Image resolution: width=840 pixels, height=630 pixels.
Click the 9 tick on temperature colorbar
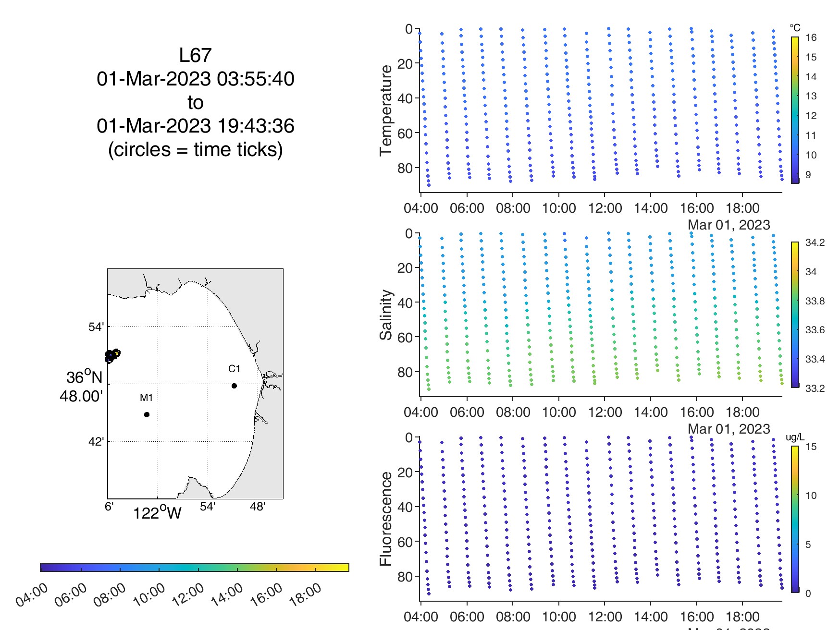tap(808, 175)
